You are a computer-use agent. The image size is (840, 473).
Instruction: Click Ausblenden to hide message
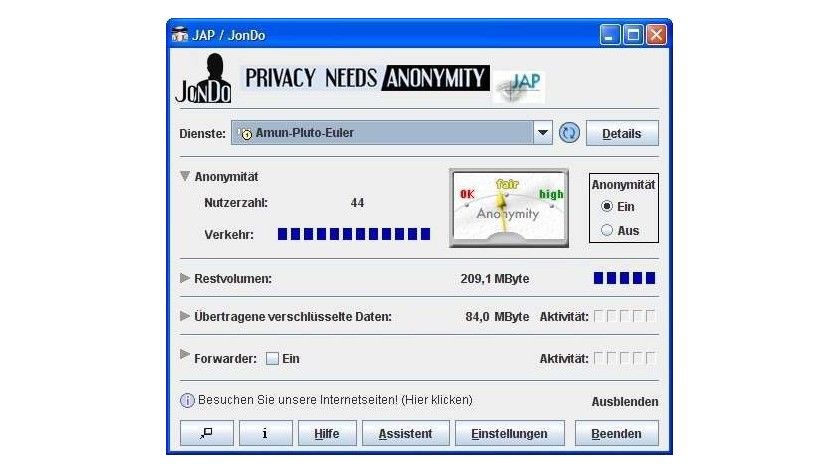(625, 402)
